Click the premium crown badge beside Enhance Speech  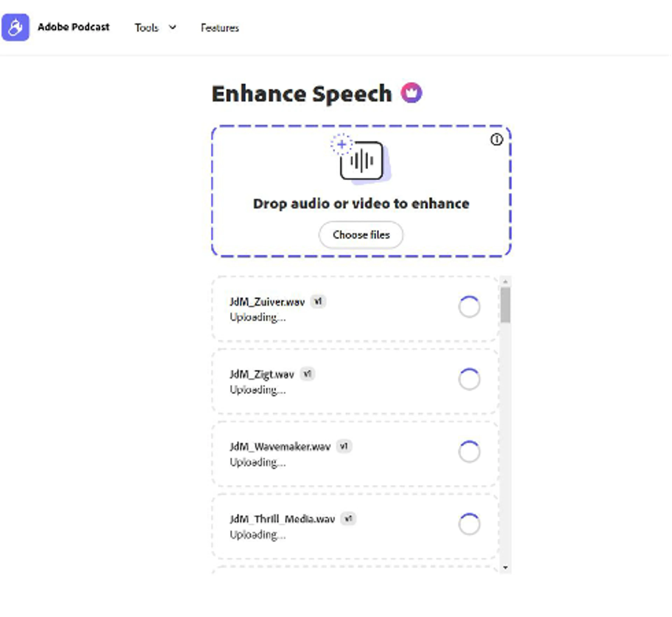[x=411, y=93]
